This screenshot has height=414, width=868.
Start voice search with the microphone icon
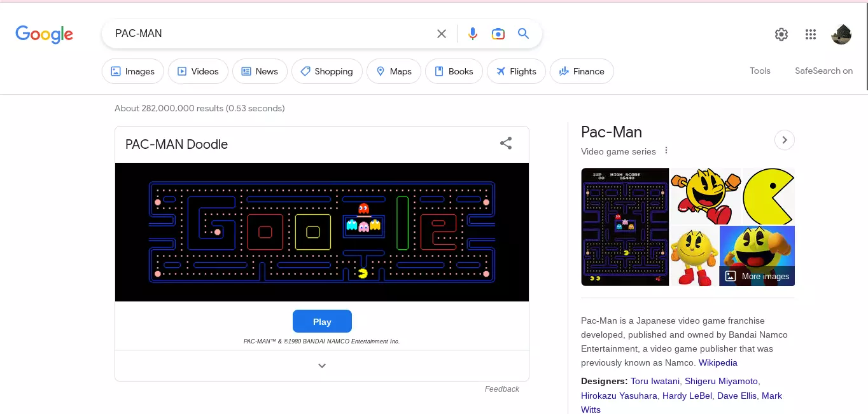click(473, 34)
